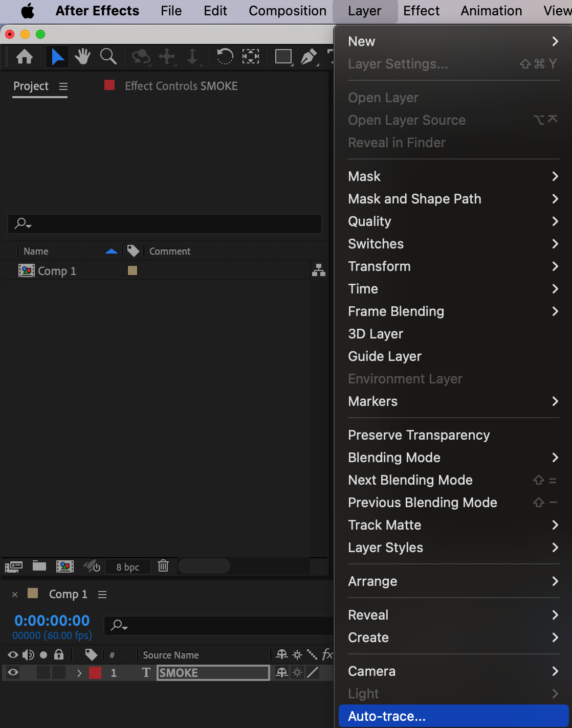Image resolution: width=572 pixels, height=728 pixels.
Task: Click the Interpret Footage icon
Action: pos(14,566)
